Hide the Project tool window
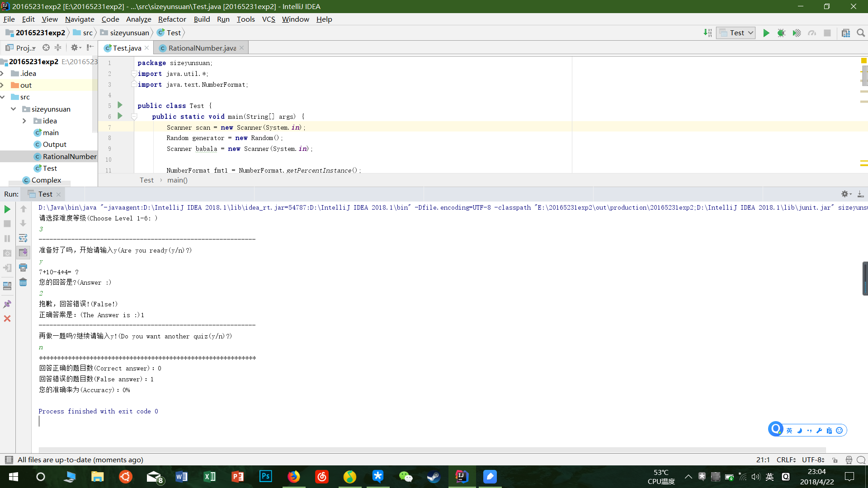 [90, 47]
